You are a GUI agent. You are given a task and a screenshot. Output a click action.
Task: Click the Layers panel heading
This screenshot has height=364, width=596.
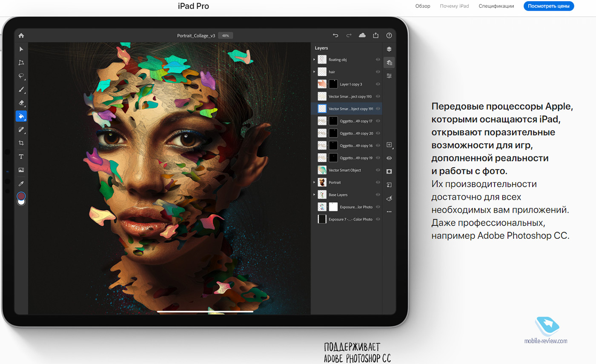coord(321,48)
